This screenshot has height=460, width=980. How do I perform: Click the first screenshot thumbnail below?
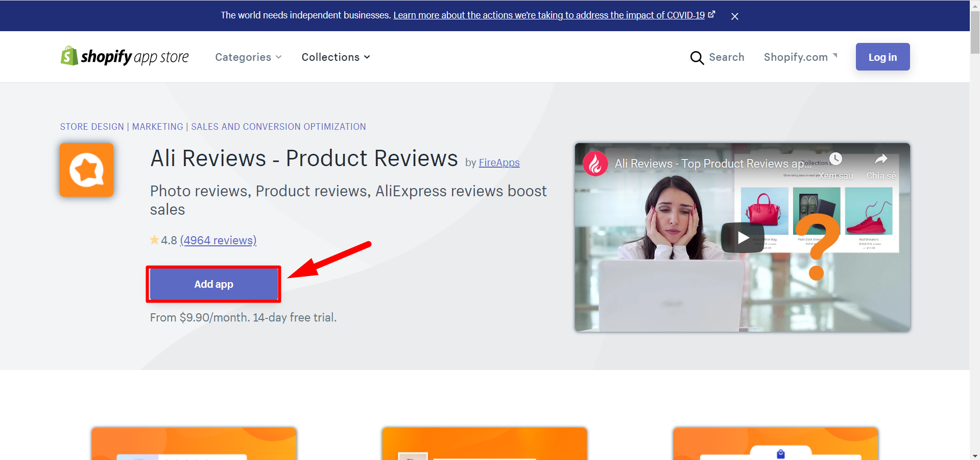[x=194, y=444]
